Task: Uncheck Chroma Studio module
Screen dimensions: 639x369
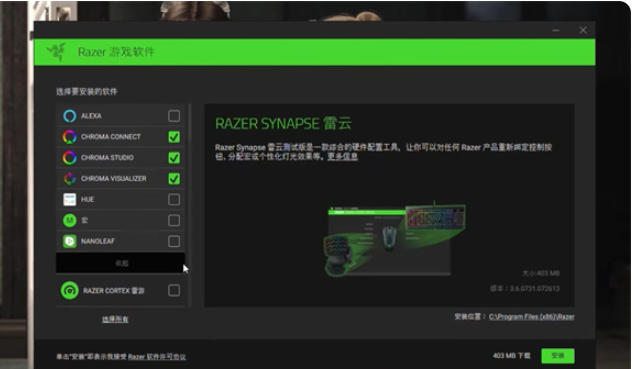Action: [x=174, y=158]
